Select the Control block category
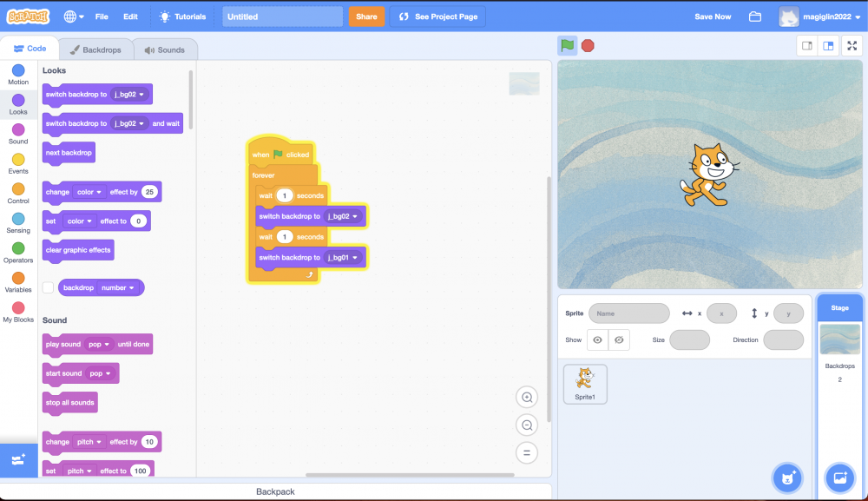This screenshot has width=868, height=501. tap(18, 194)
